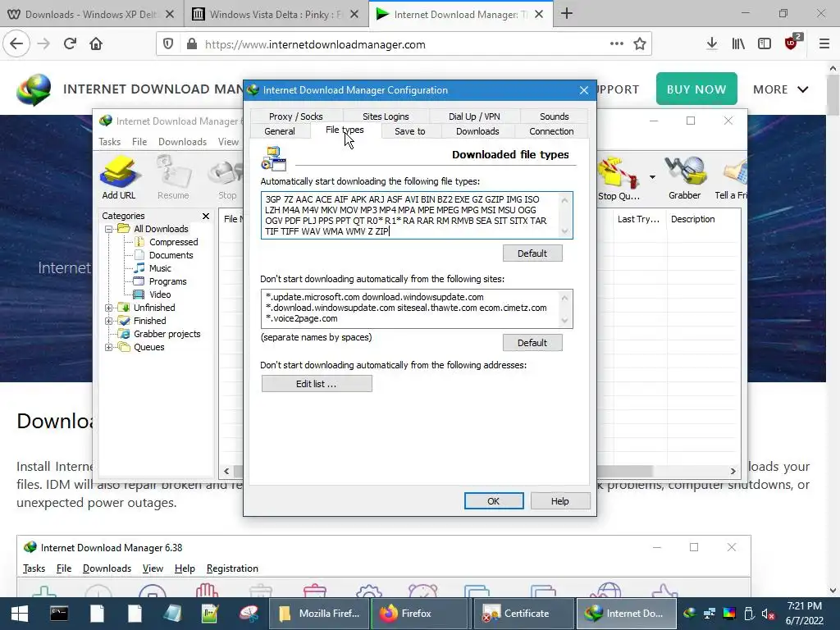Image resolution: width=840 pixels, height=630 pixels.
Task: Bookmark this page with star icon
Action: 640,44
